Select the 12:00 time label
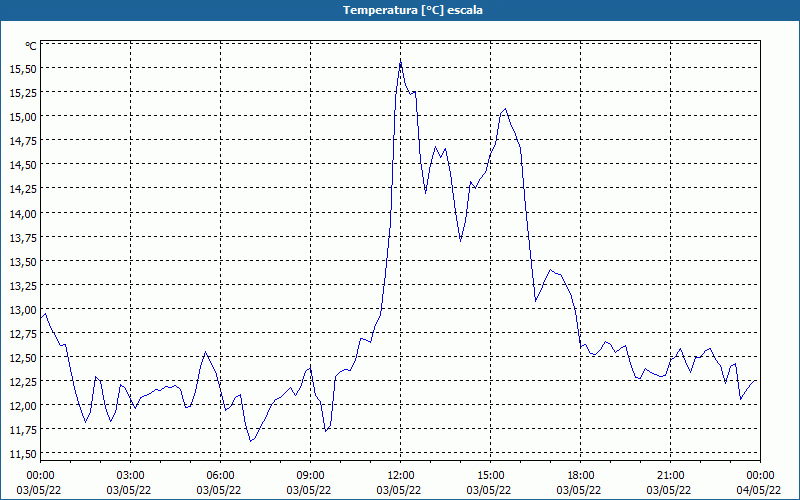The height and width of the screenshot is (500, 800). tap(401, 476)
